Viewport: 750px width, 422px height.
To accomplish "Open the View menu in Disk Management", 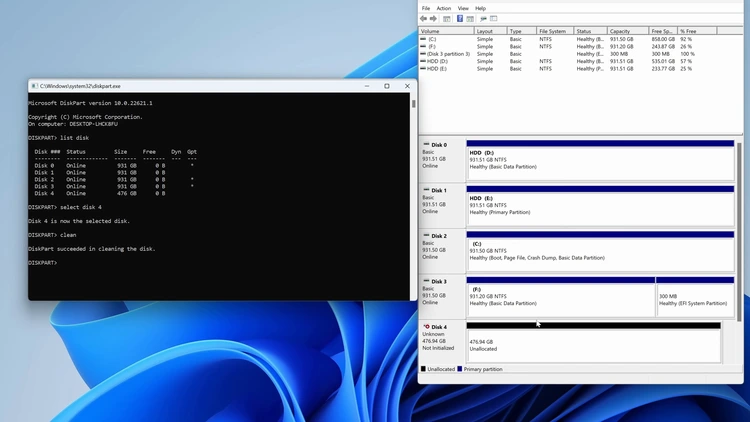I will [463, 8].
